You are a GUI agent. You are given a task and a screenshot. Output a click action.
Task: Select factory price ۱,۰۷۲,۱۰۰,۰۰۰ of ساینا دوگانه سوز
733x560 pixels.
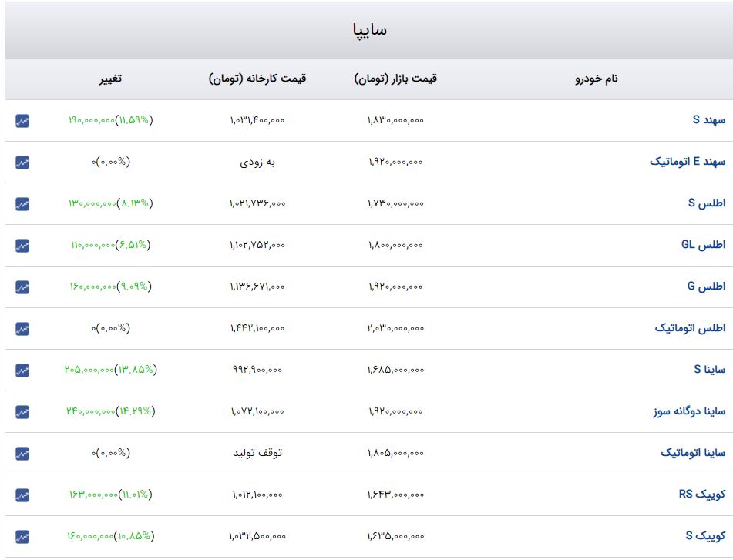point(257,411)
